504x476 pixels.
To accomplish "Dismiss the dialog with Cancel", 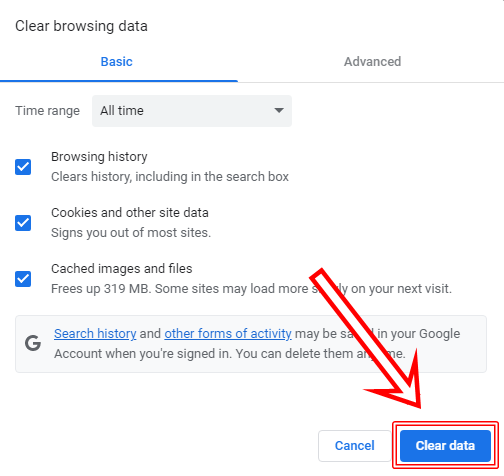I will click(x=355, y=446).
